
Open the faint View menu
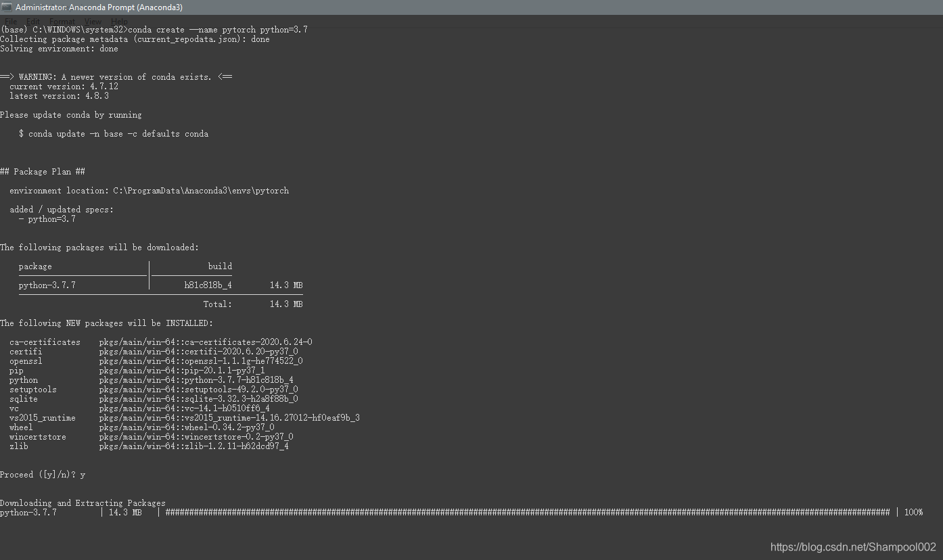tap(93, 22)
